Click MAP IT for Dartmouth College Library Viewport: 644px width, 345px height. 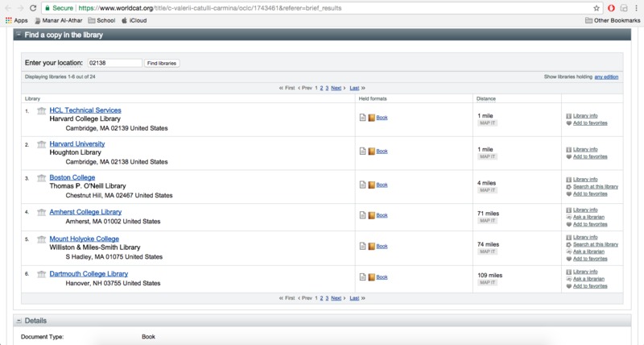[488, 282]
